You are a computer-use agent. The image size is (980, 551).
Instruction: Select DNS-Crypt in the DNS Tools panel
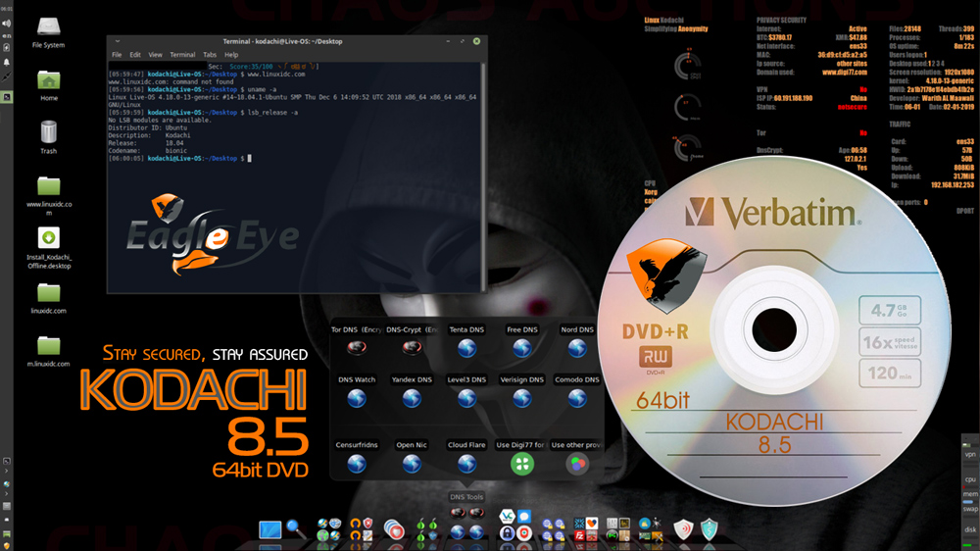[x=412, y=347]
